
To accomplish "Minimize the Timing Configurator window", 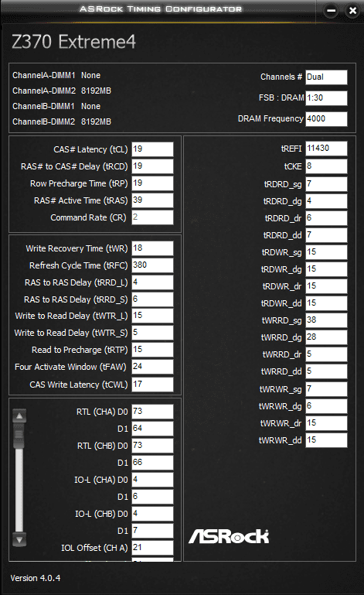I will coord(331,10).
